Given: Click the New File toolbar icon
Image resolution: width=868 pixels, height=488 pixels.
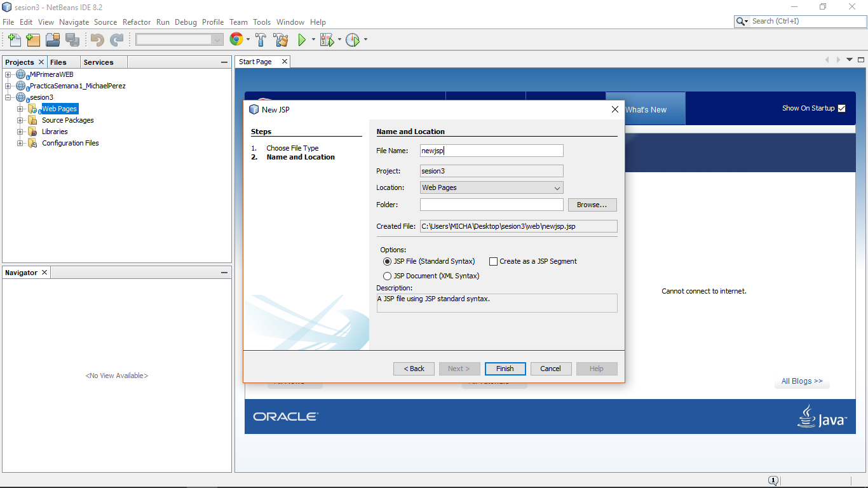Looking at the screenshot, I should point(15,40).
